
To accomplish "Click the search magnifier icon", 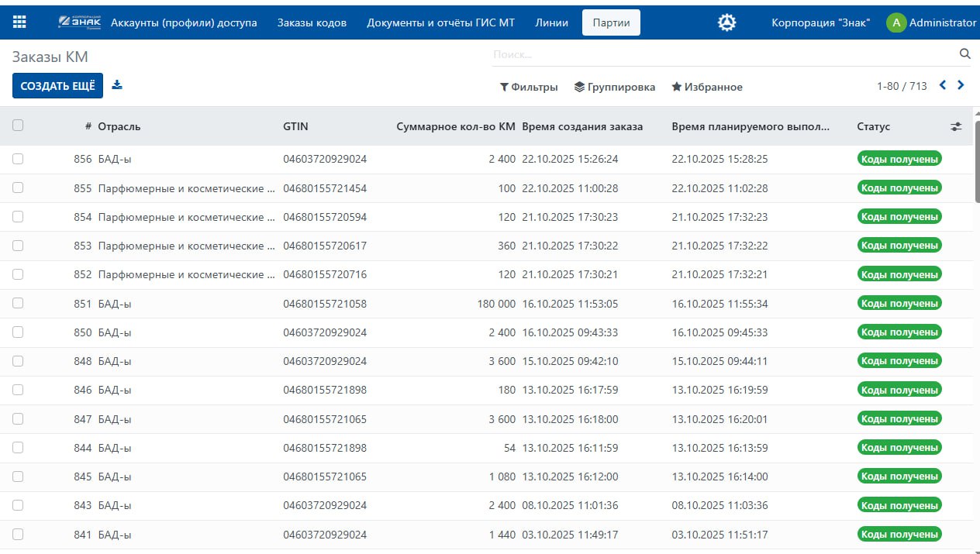I will coord(964,54).
